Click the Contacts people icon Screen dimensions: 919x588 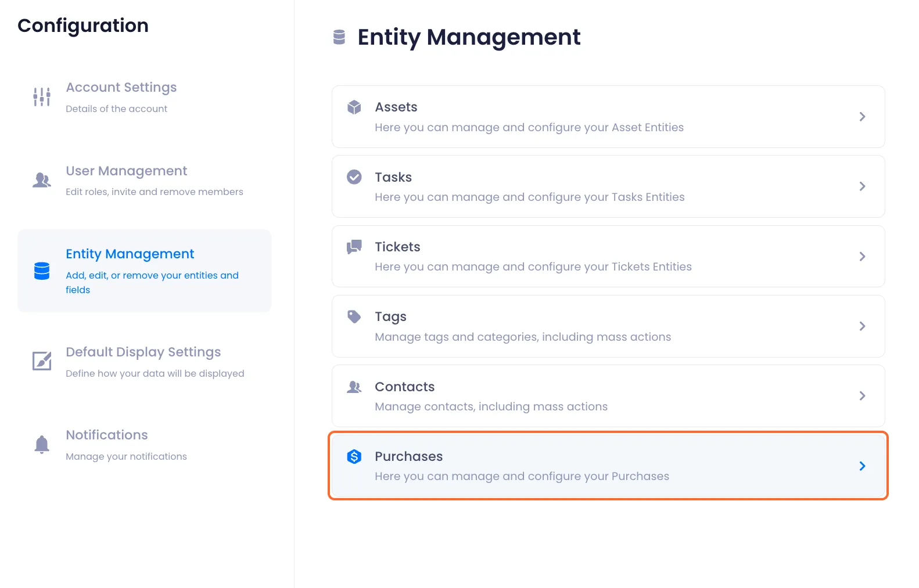click(x=354, y=387)
